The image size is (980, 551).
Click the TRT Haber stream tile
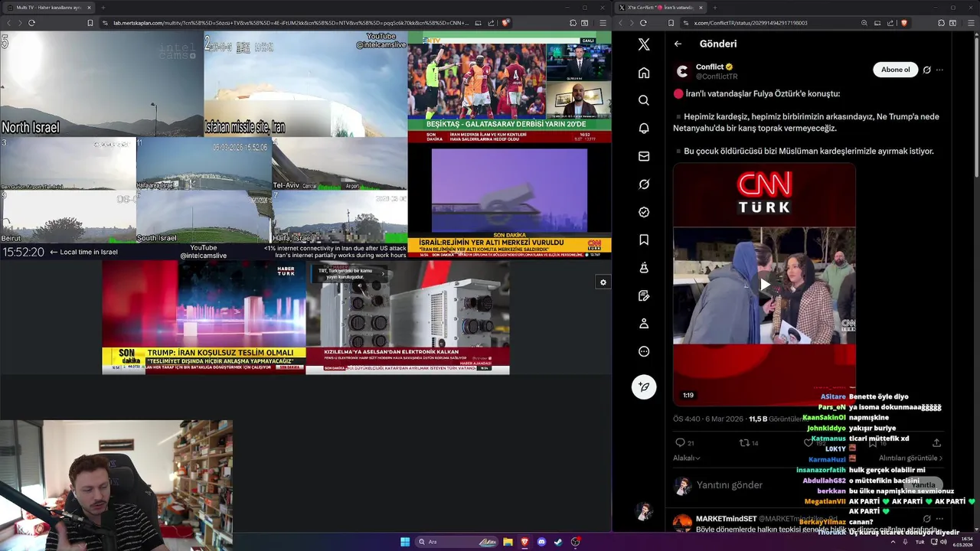(x=407, y=317)
